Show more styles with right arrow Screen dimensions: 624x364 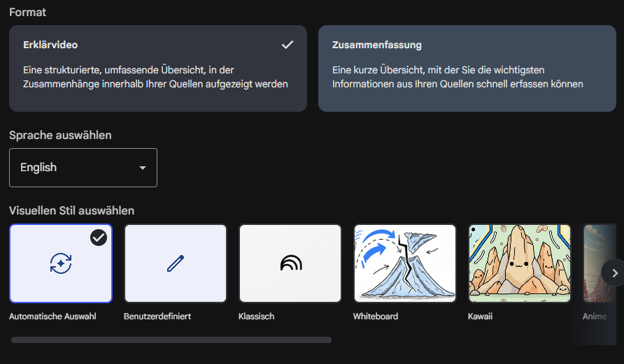pos(614,272)
